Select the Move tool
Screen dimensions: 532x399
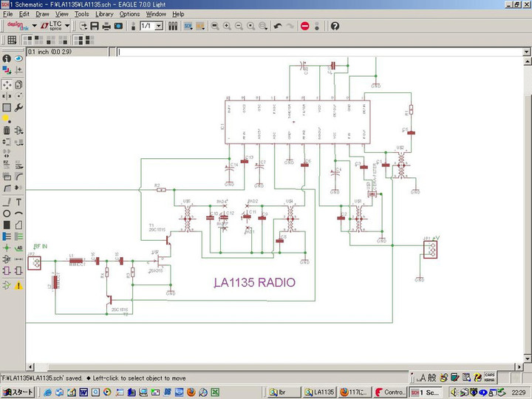click(7, 85)
